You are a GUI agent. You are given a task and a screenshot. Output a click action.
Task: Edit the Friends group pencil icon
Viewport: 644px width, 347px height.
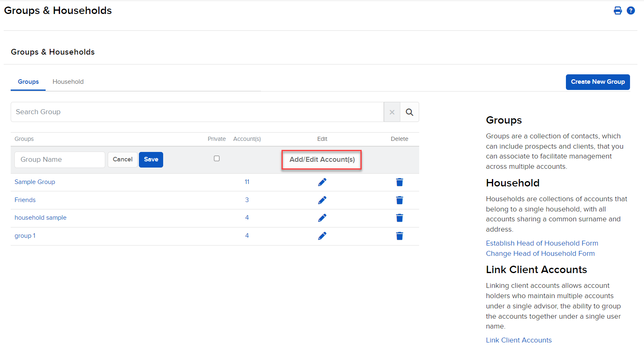[322, 200]
